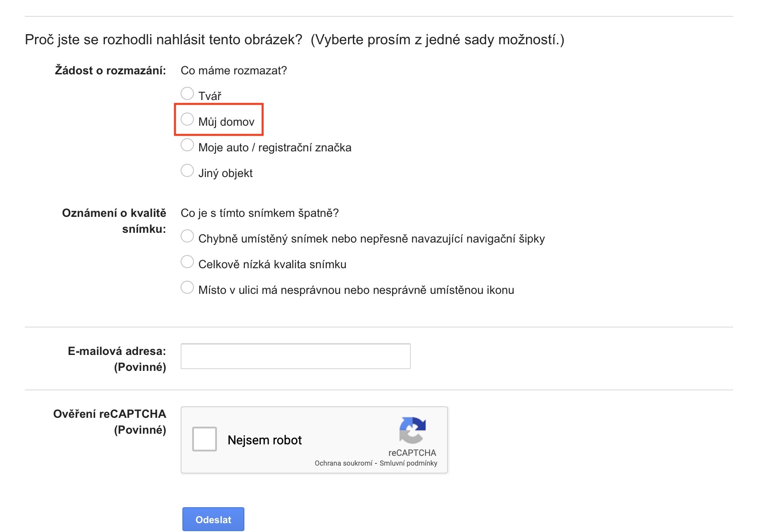
Task: Click the 'Tvář' label text
Action: (209, 96)
